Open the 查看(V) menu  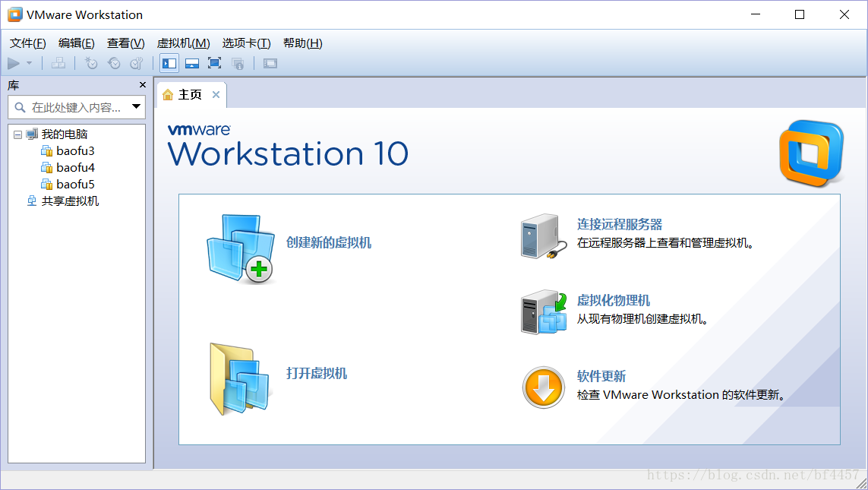[x=125, y=43]
